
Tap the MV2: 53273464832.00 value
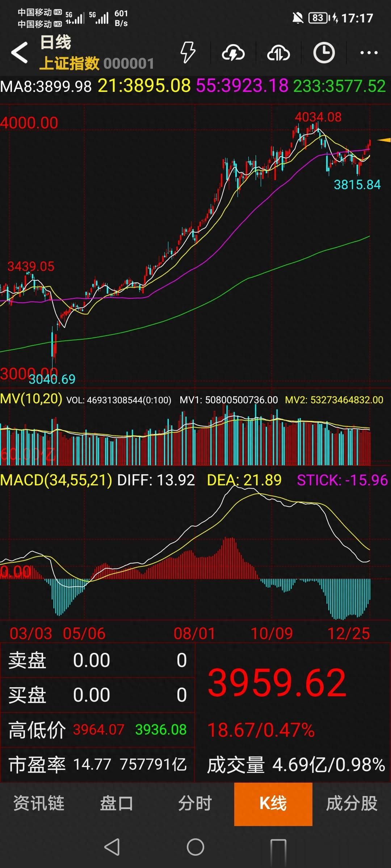pyautogui.click(x=334, y=400)
